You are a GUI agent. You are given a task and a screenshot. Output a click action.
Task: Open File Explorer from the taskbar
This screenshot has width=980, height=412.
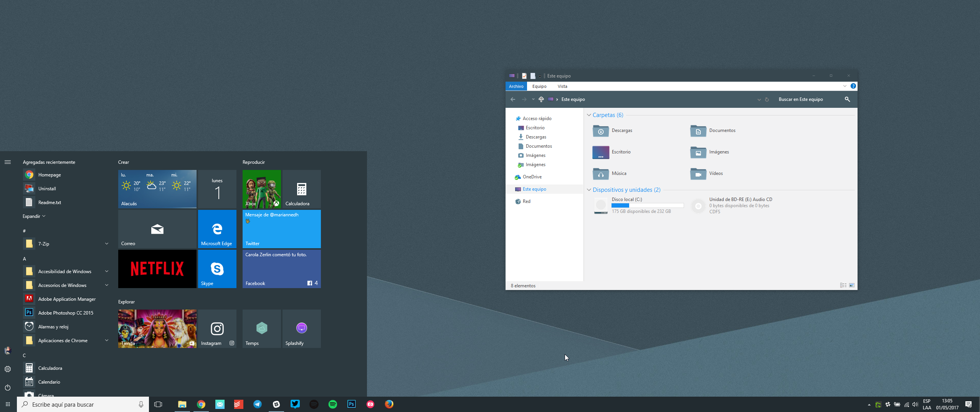pyautogui.click(x=182, y=404)
